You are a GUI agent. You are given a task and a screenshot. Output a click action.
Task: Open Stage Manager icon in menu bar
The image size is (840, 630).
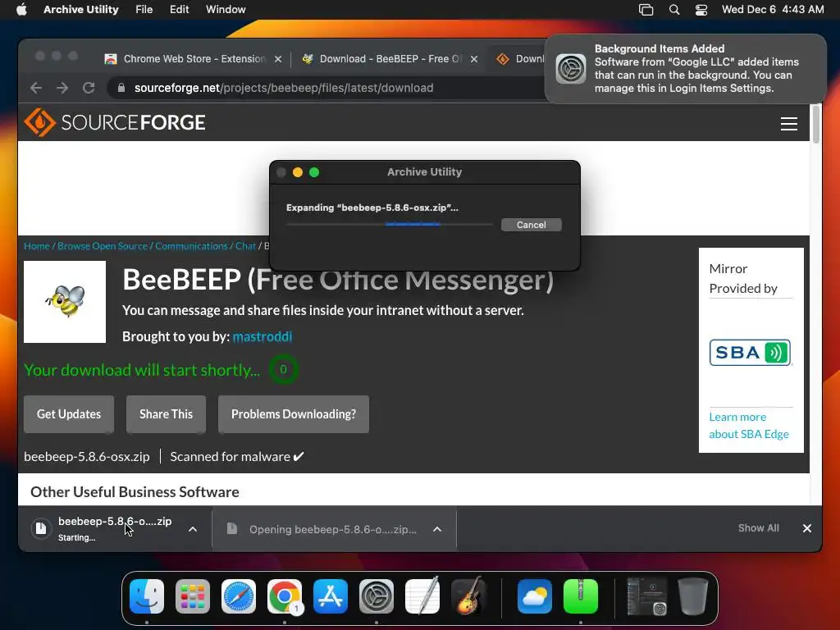tap(646, 10)
